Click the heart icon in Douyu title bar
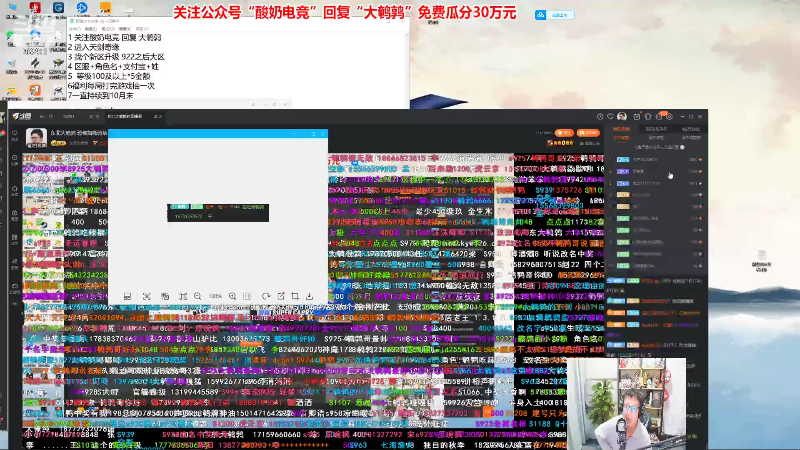The width and height of the screenshot is (800, 450). coord(610,116)
